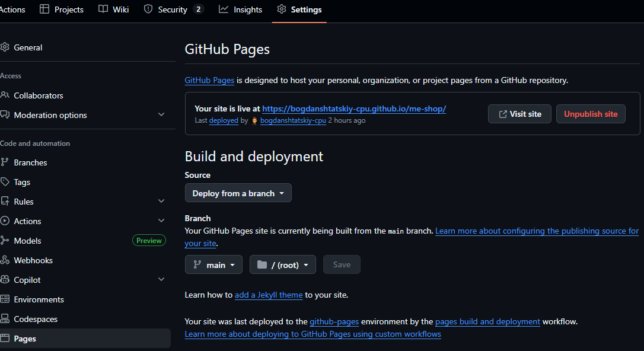Open the Projects tab
Image resolution: width=644 pixels, height=351 pixels.
(62, 9)
